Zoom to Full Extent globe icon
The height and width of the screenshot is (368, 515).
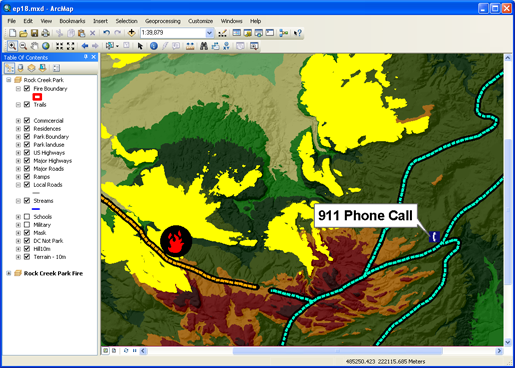[46, 46]
